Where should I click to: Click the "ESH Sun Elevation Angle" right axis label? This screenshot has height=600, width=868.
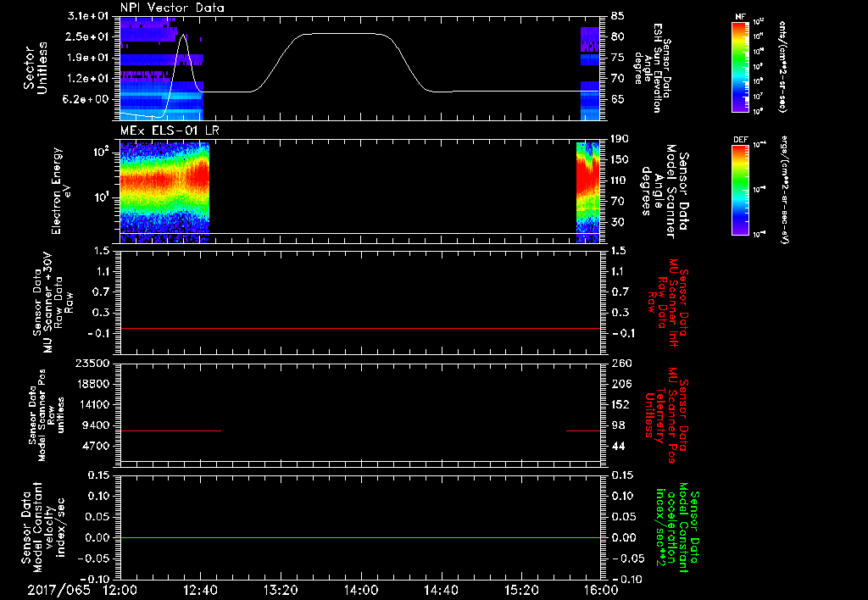pos(654,68)
